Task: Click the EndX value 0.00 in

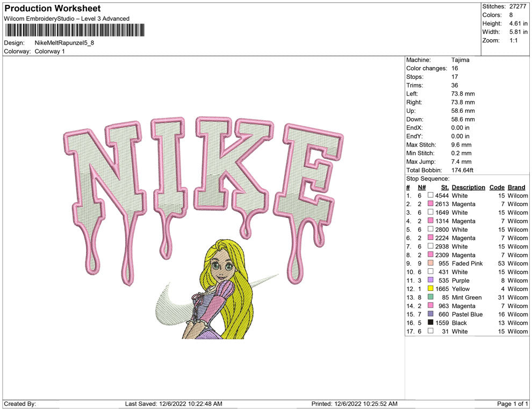Action: (461, 128)
